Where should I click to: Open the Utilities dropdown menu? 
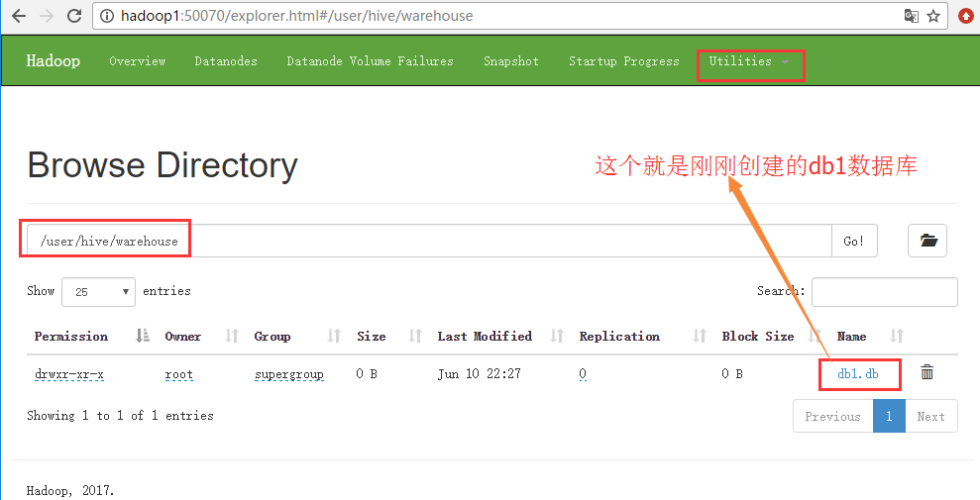[x=749, y=61]
